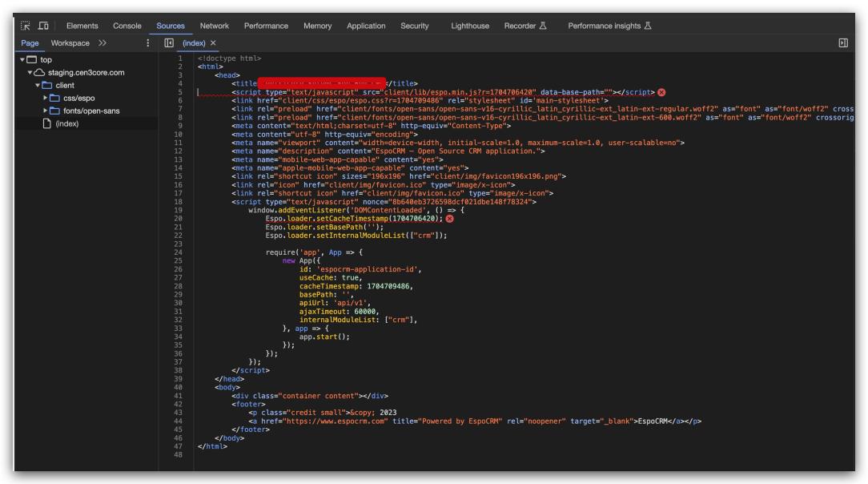Collapse the staging.cen3core.com domain node
The image size is (868, 484).
click(30, 72)
